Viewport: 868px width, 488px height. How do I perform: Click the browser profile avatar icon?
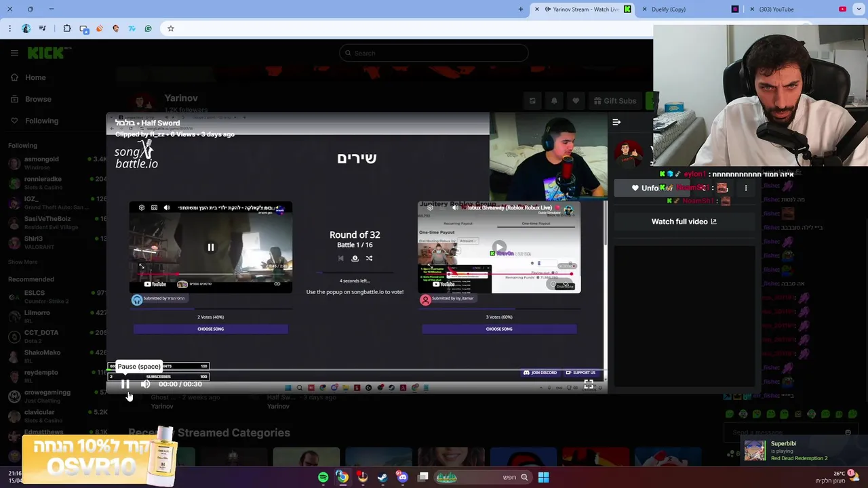click(x=26, y=28)
